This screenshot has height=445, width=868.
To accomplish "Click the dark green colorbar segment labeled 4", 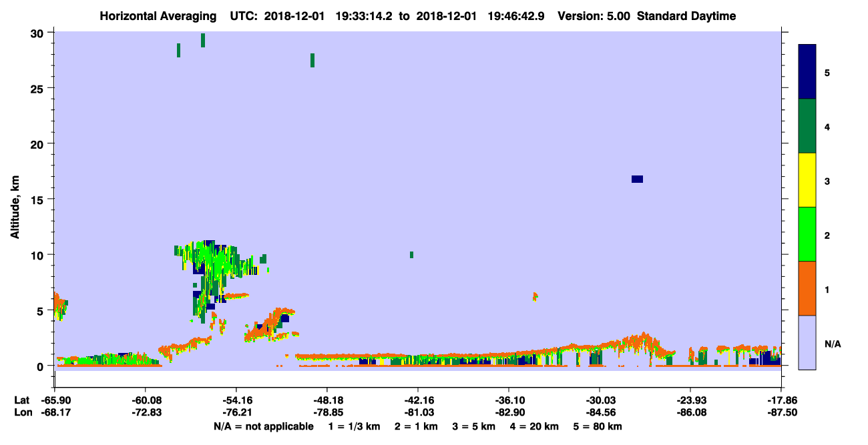I will coord(807,126).
